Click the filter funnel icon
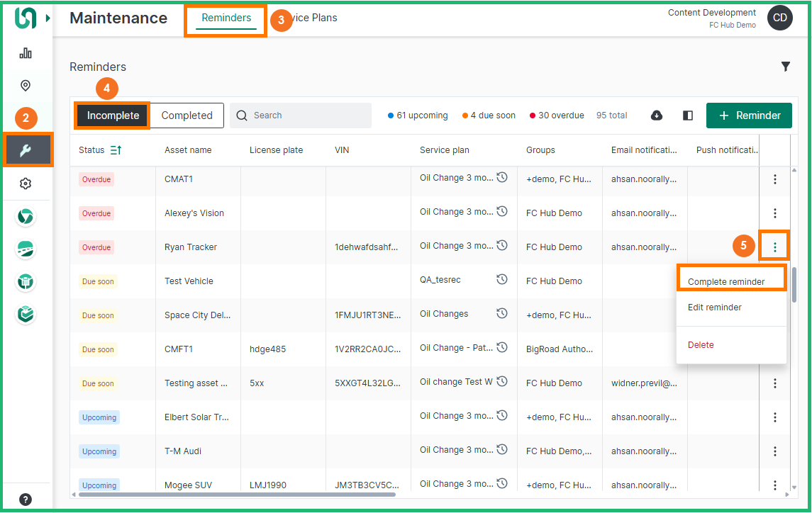 [786, 67]
